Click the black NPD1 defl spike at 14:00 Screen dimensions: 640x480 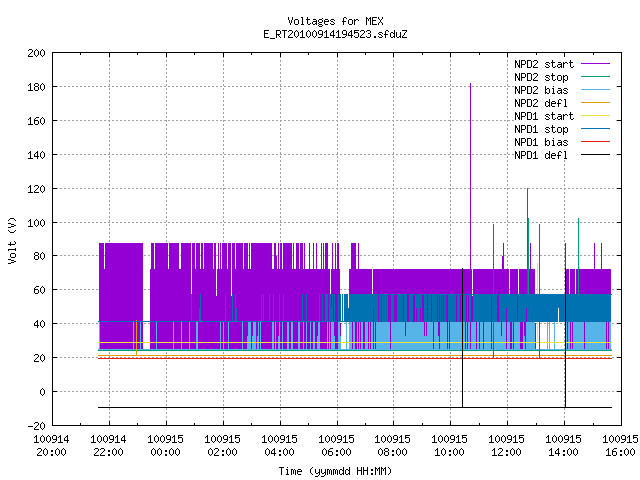(x=565, y=338)
